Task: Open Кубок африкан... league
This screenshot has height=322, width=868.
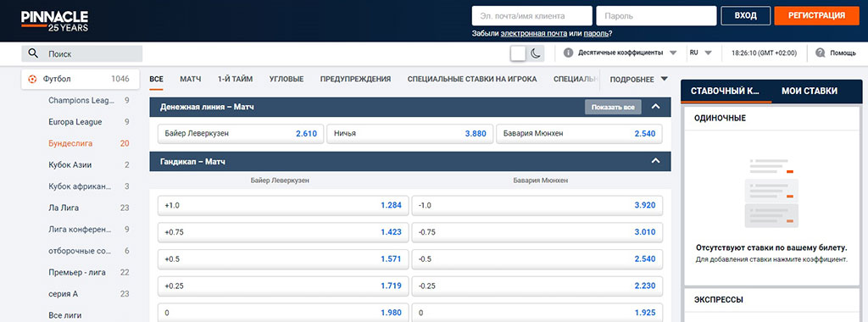Action: (x=81, y=187)
